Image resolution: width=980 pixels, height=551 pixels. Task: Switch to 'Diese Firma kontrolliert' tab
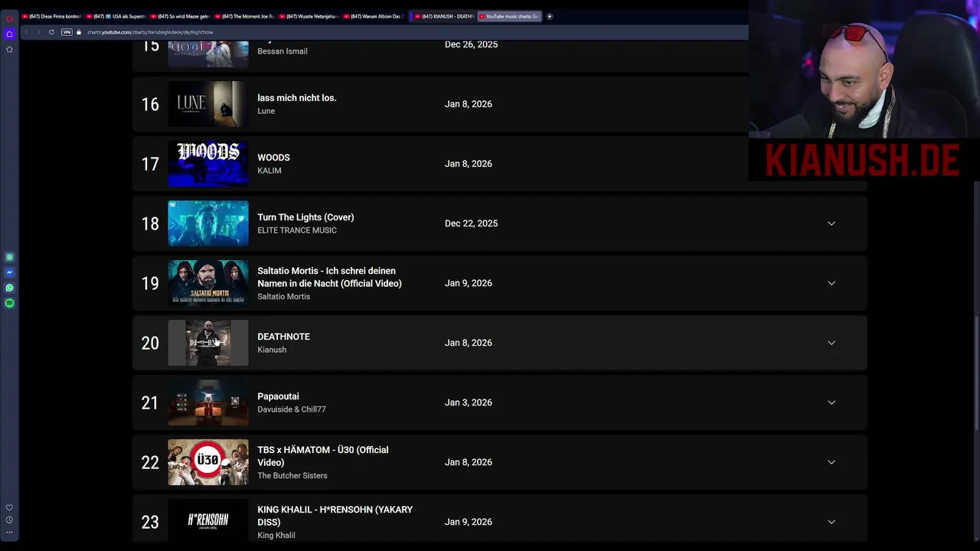(x=51, y=16)
